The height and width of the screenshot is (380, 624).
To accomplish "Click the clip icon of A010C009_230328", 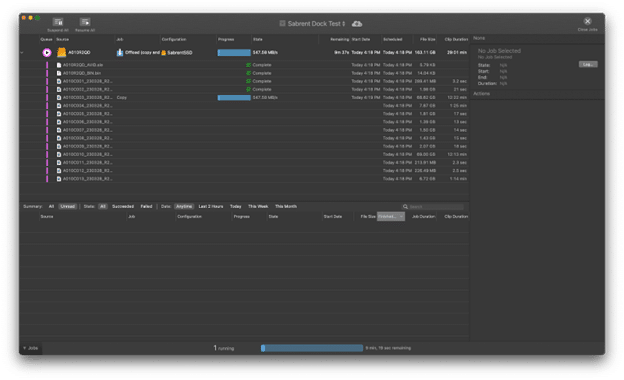I will click(x=59, y=146).
